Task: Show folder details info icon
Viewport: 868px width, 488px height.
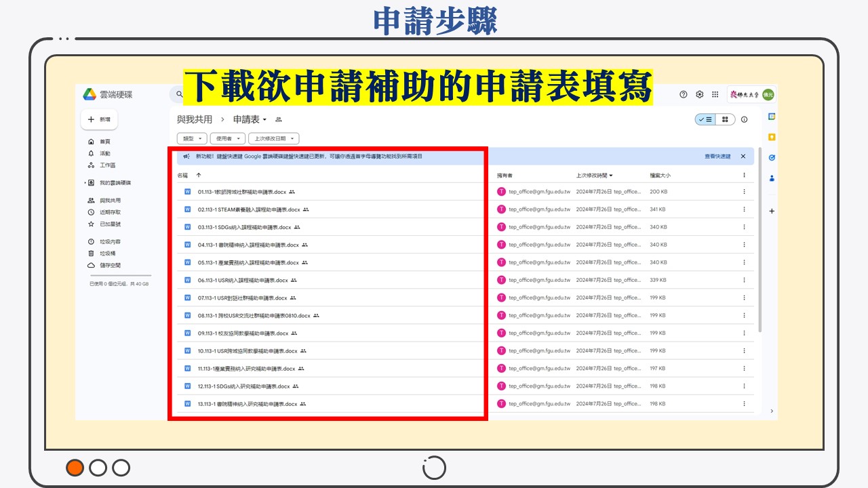Action: coord(745,119)
